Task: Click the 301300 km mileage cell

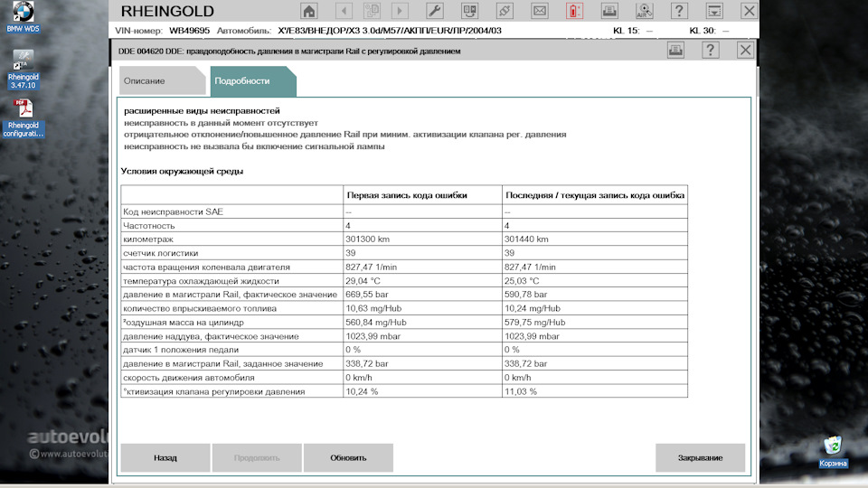Action: click(422, 239)
